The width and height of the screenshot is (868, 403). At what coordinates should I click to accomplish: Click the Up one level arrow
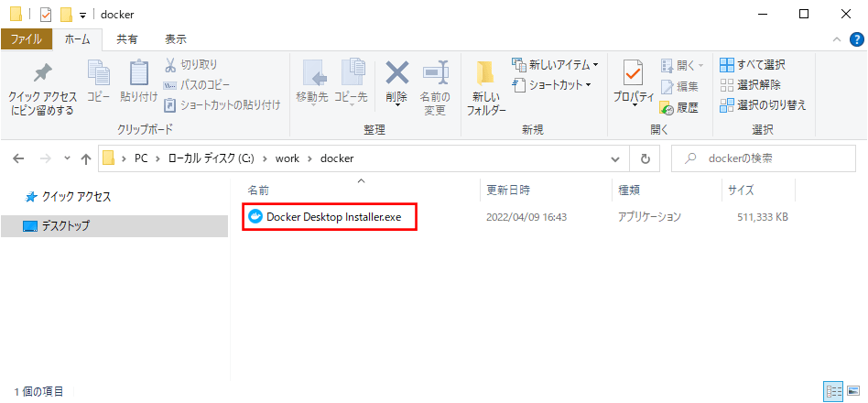(x=86, y=158)
